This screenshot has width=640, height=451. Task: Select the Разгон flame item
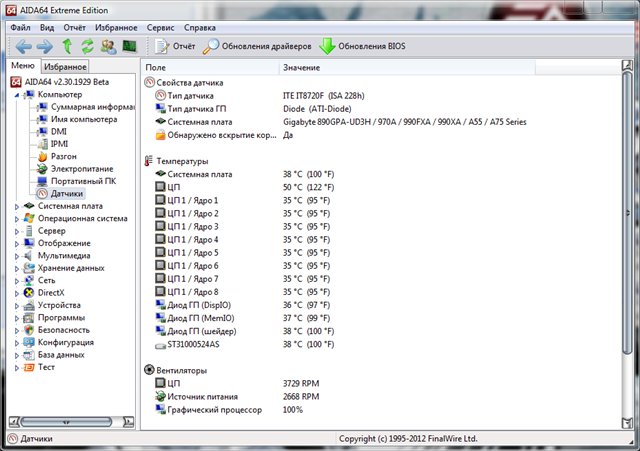tap(63, 156)
